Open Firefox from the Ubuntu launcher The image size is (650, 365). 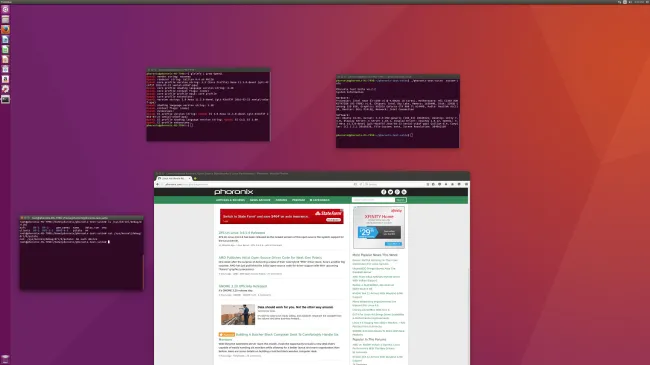tap(5, 29)
